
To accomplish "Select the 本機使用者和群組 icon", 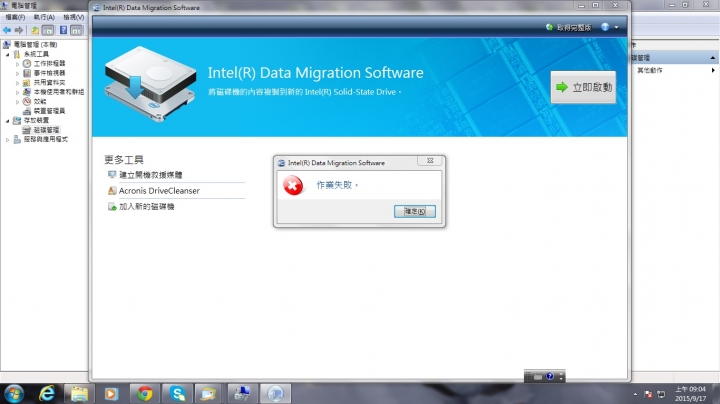I will (27, 92).
